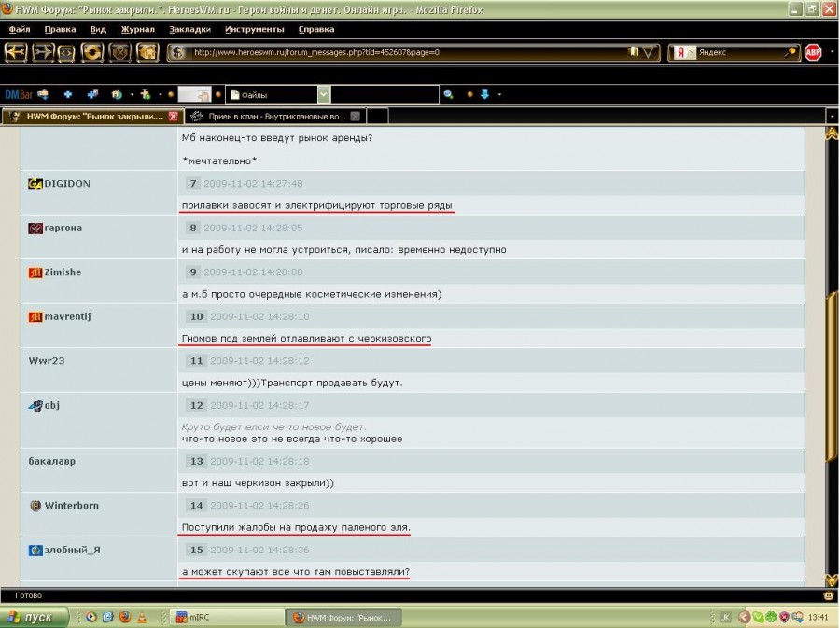Open DIGIDON user profile link
Viewport: 840px width, 628px height.
(67, 184)
